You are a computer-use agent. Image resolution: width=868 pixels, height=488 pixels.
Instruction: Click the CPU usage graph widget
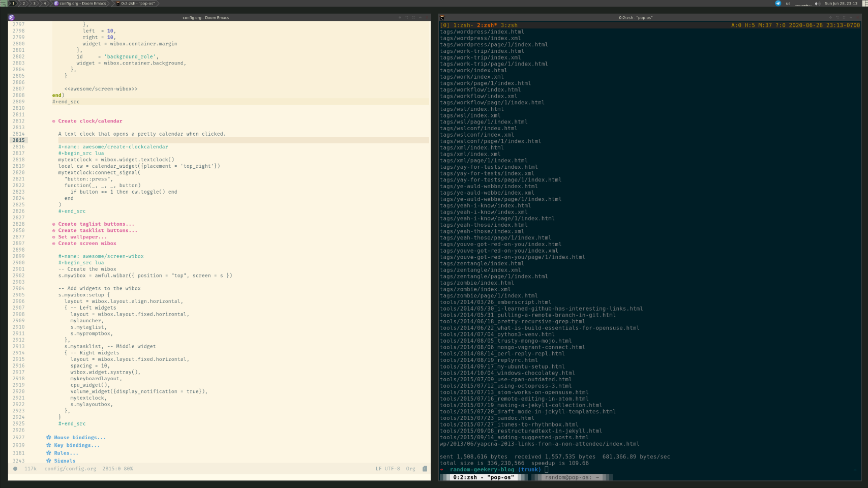803,4
